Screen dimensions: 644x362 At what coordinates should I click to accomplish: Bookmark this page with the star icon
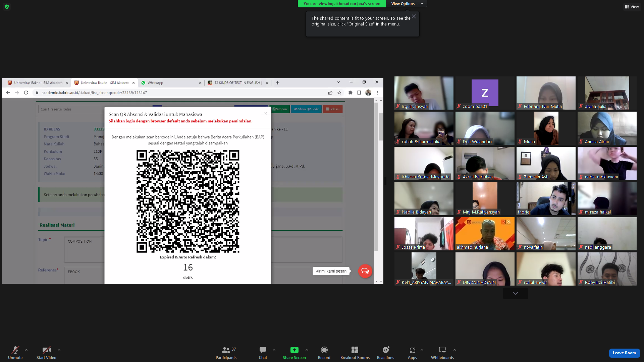click(339, 93)
